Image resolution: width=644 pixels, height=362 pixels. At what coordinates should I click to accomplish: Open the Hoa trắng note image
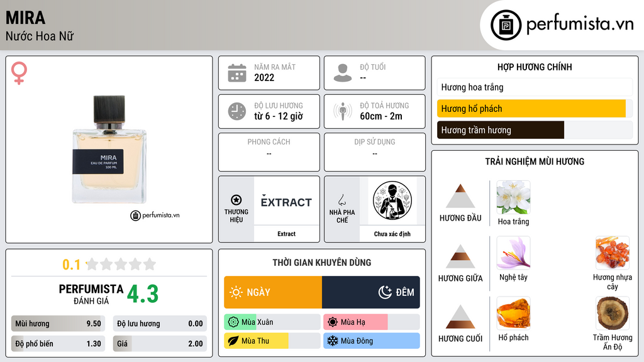513,197
